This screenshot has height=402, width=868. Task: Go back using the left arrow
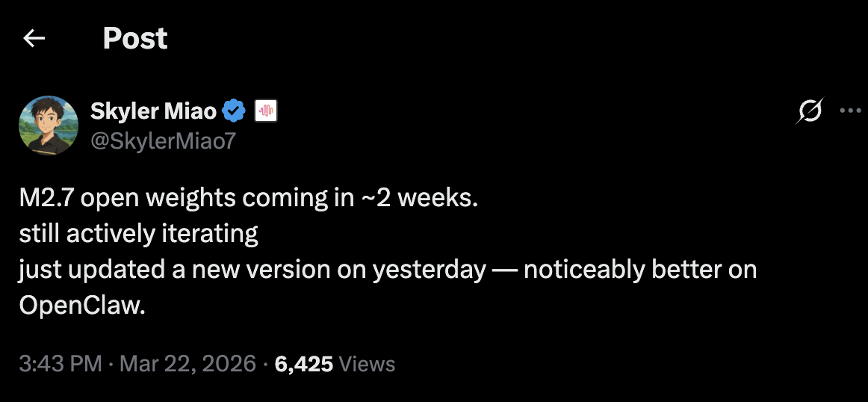point(34,38)
